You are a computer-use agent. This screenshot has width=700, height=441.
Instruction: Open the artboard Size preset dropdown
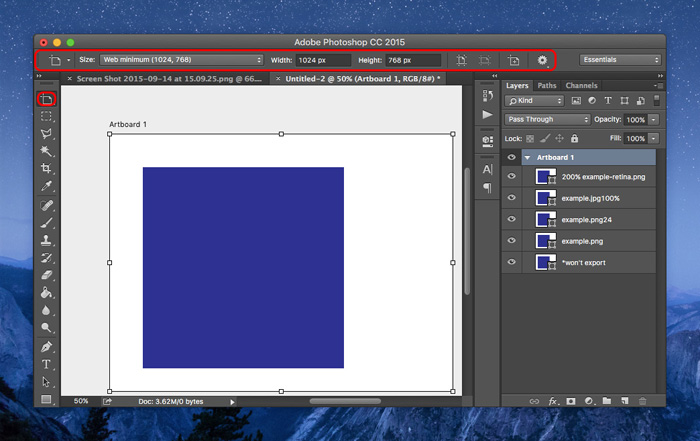(181, 60)
